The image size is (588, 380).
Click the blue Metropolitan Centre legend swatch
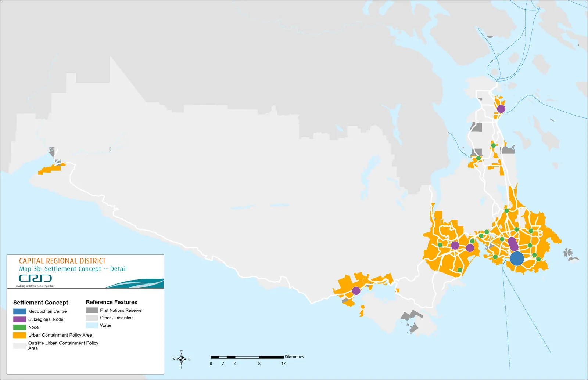coord(19,311)
